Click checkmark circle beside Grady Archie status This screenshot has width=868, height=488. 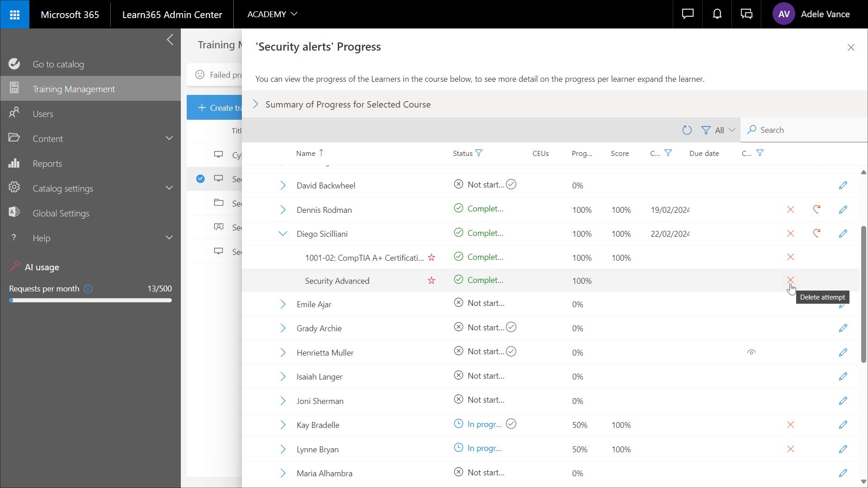point(511,327)
